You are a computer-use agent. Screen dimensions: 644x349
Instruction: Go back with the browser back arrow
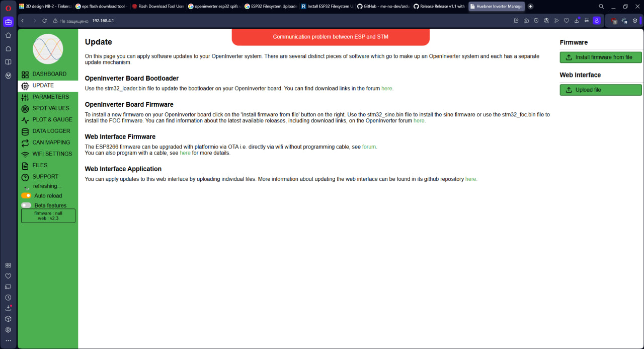tap(23, 21)
